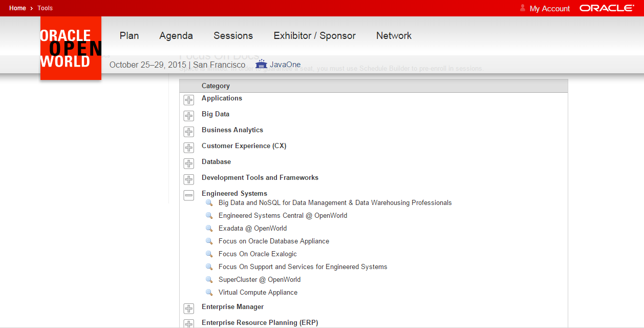This screenshot has height=328, width=644.
Task: Click magnifier icon beside Focus On Support and Services
Action: coord(209,267)
